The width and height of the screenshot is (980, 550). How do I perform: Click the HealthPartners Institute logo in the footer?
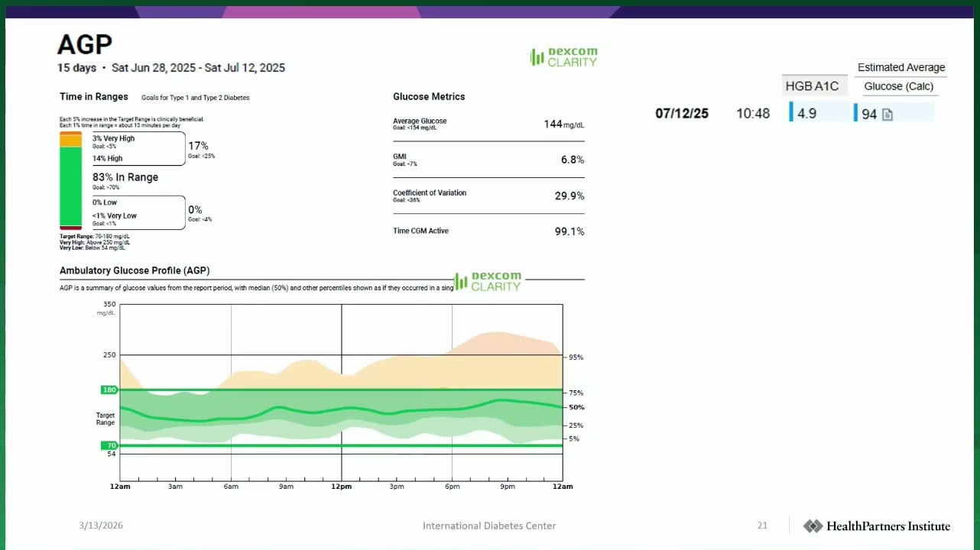click(877, 526)
